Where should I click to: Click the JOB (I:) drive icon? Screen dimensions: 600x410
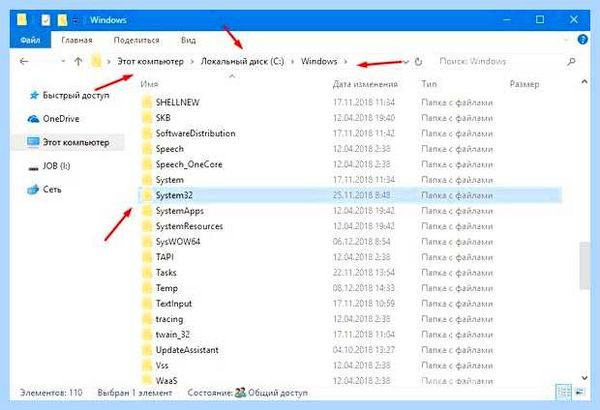coord(33,168)
